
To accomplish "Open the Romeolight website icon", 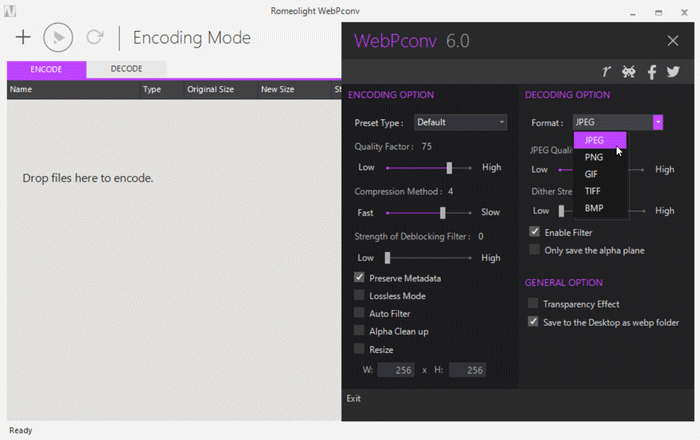I will 606,71.
